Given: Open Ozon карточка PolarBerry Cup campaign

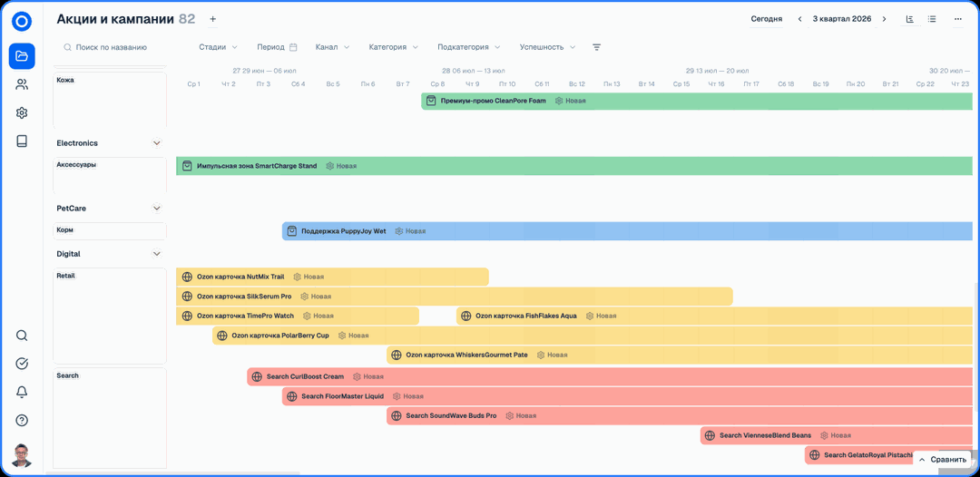Looking at the screenshot, I should tap(592, 336).
